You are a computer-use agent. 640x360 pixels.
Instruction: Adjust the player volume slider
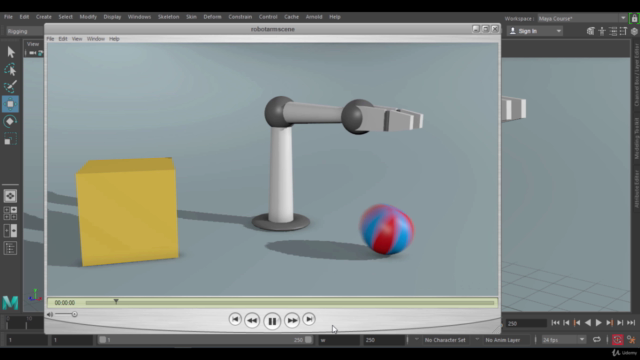[x=66, y=314]
